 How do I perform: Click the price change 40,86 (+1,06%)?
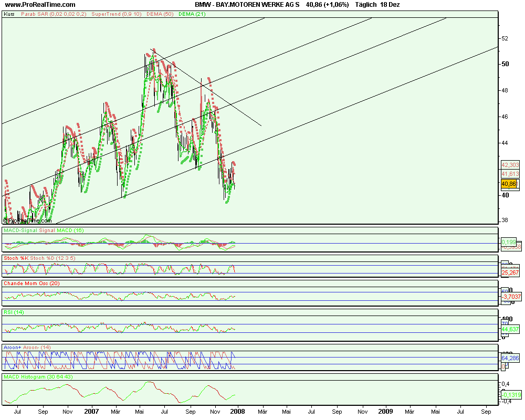point(327,5)
